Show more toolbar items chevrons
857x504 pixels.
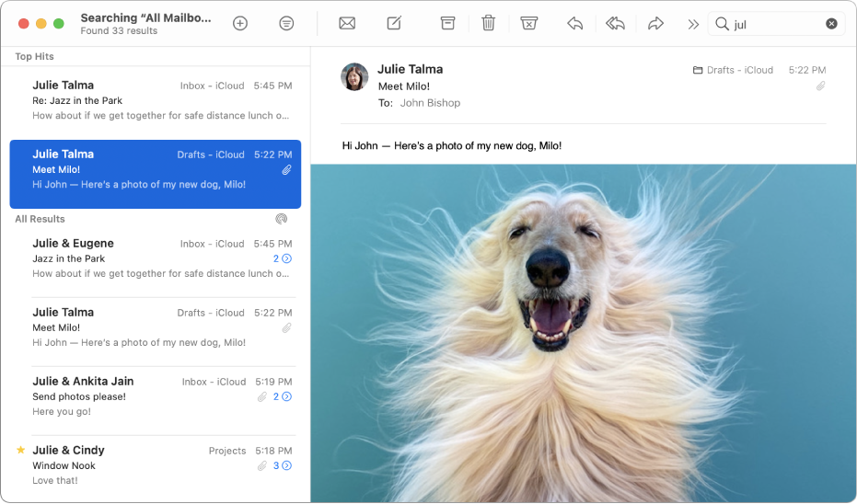[693, 24]
